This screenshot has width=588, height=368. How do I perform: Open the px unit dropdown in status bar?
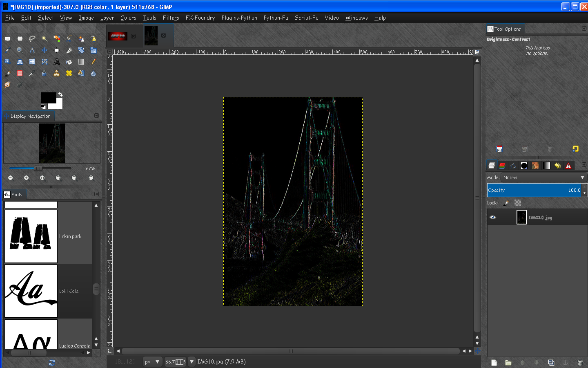(153, 361)
